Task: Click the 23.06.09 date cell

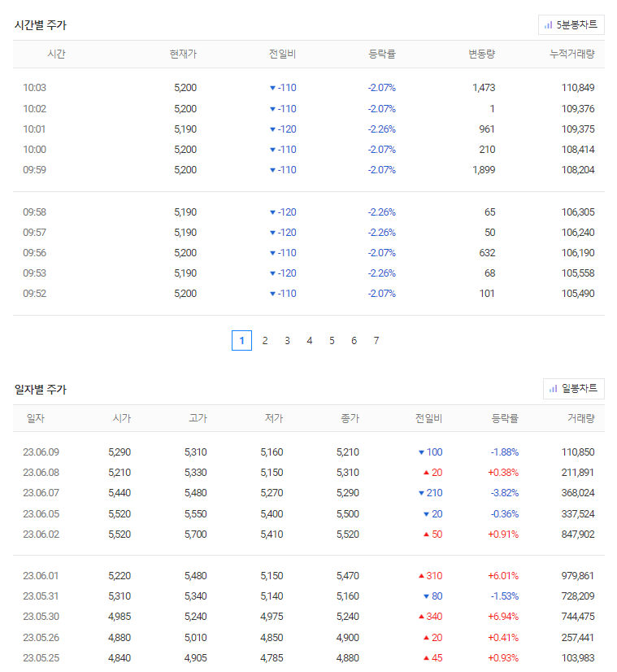Action: tap(41, 452)
